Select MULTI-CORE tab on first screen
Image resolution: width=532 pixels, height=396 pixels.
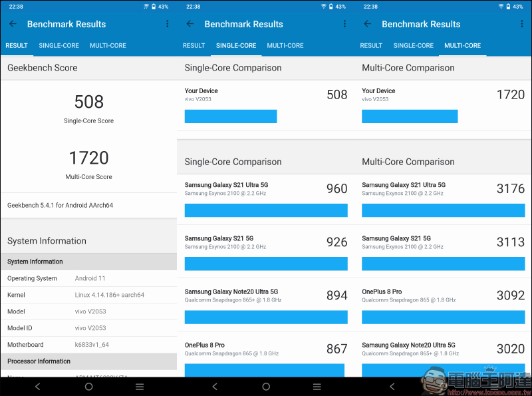(x=108, y=45)
